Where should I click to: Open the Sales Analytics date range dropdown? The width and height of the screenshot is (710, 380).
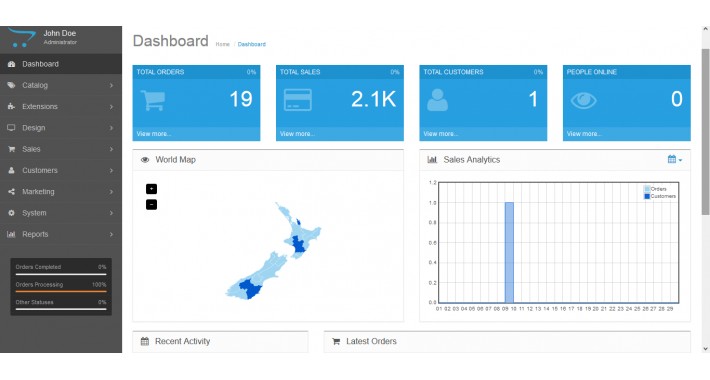(x=675, y=159)
